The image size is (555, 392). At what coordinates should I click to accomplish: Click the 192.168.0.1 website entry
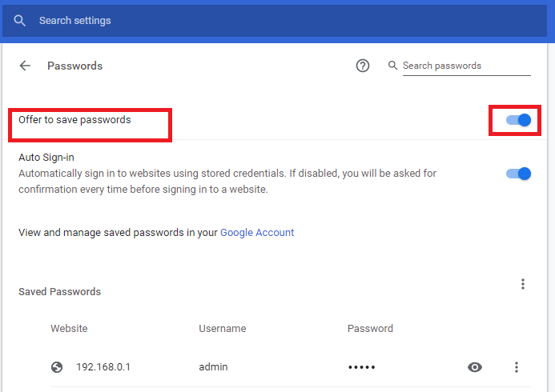[103, 367]
